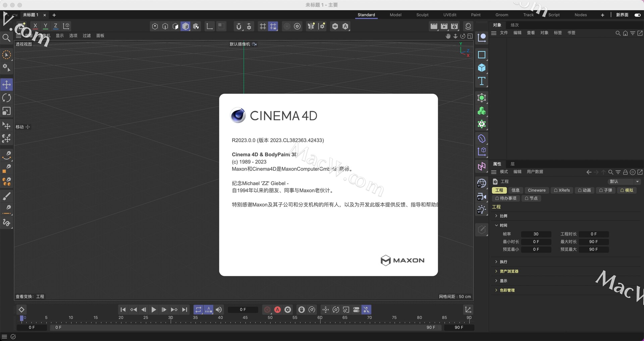The image size is (644, 341).
Task: Open the 动画 attributes tab
Action: [584, 190]
